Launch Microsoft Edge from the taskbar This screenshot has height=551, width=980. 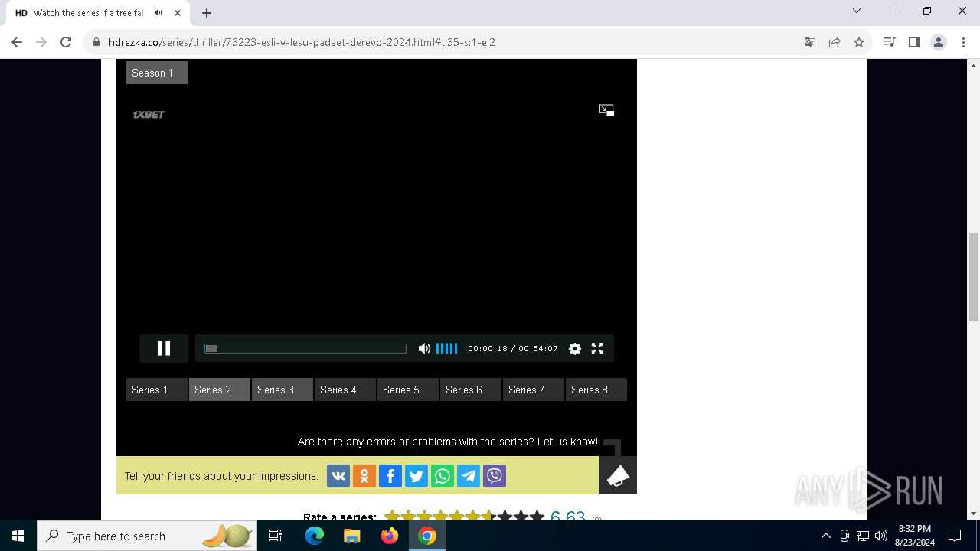(x=315, y=536)
